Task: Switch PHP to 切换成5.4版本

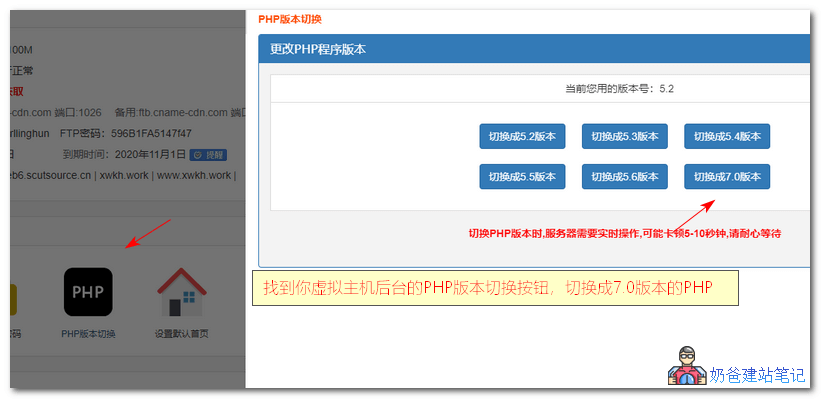Action: (727, 136)
